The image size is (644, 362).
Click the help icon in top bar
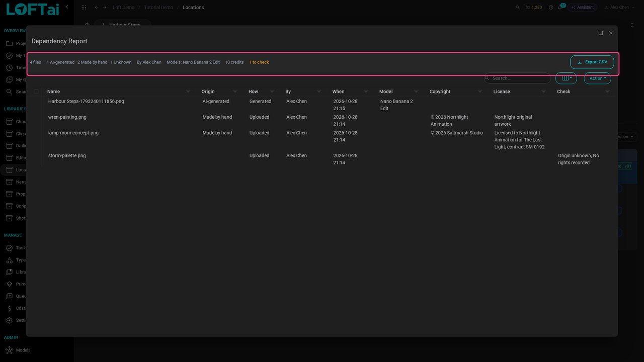[x=551, y=8]
